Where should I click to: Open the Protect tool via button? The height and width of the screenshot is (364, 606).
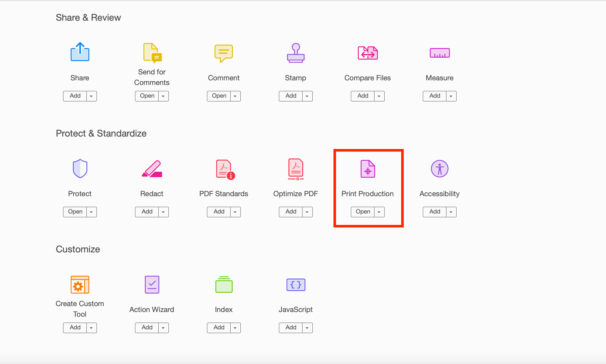pos(75,212)
